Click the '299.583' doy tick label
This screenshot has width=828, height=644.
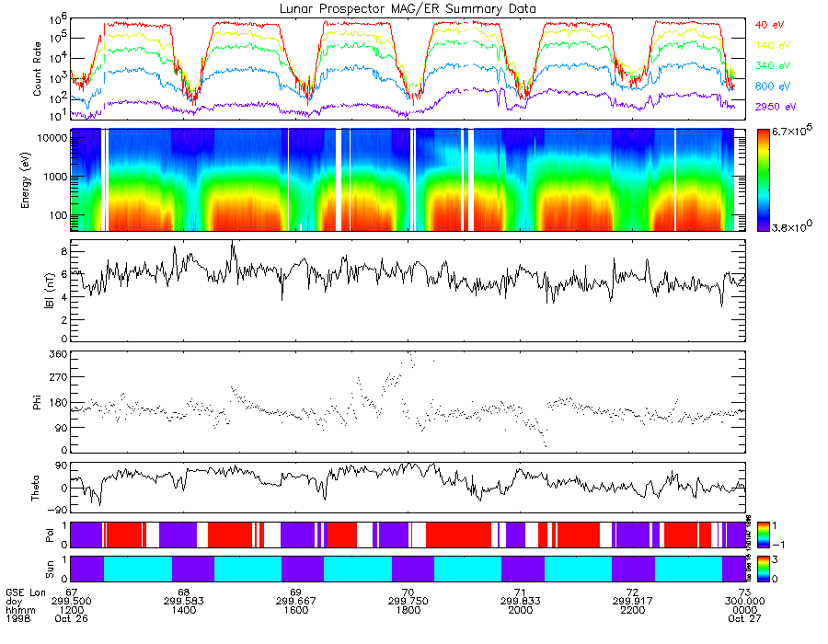coord(184,602)
